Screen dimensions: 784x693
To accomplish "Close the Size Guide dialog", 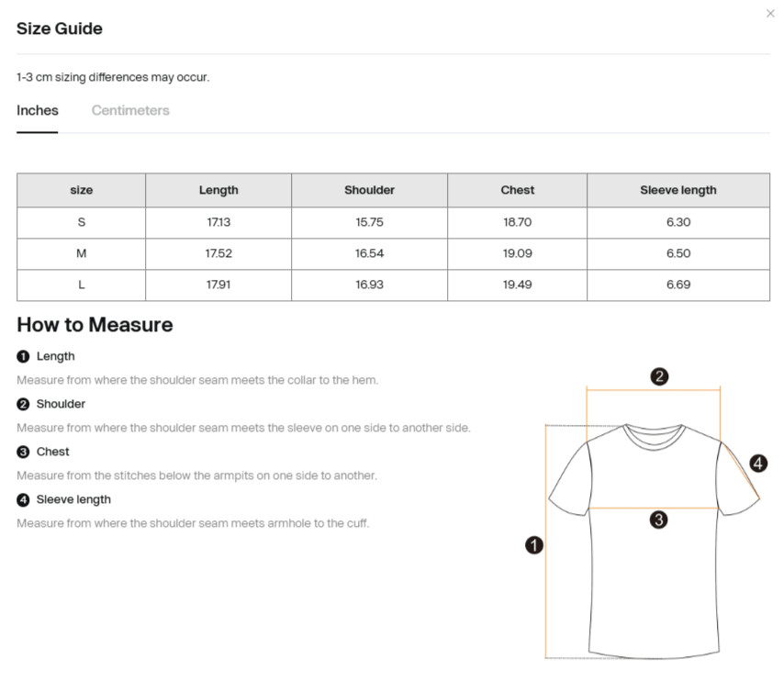I will (771, 13).
